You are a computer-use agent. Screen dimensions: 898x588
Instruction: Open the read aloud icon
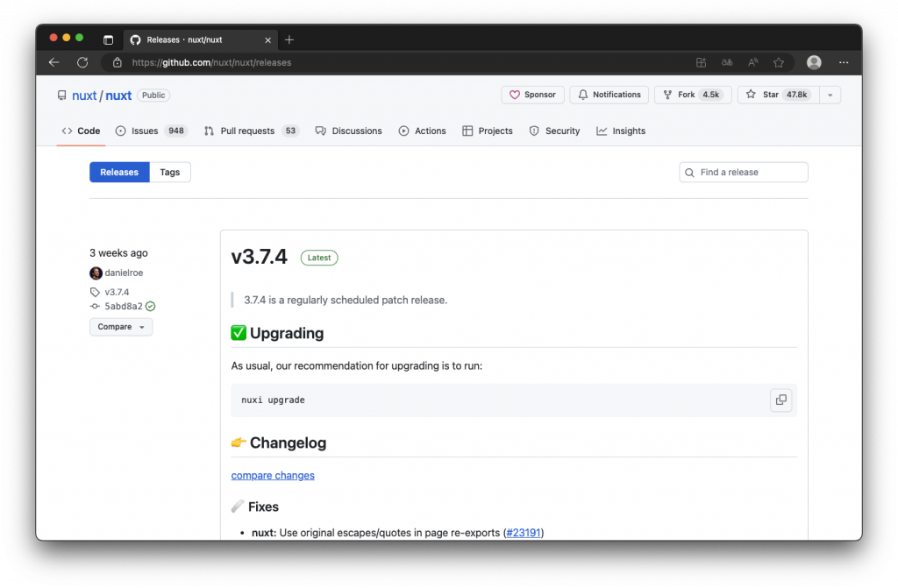(752, 62)
